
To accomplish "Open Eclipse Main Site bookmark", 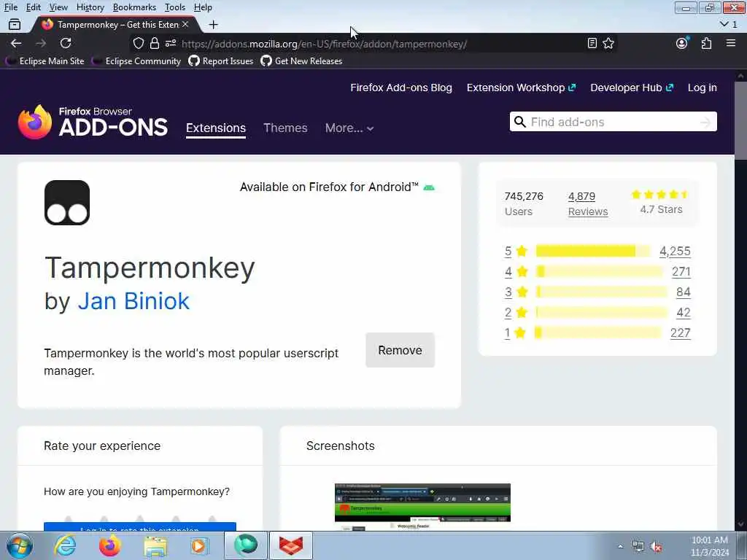I will (45, 61).
